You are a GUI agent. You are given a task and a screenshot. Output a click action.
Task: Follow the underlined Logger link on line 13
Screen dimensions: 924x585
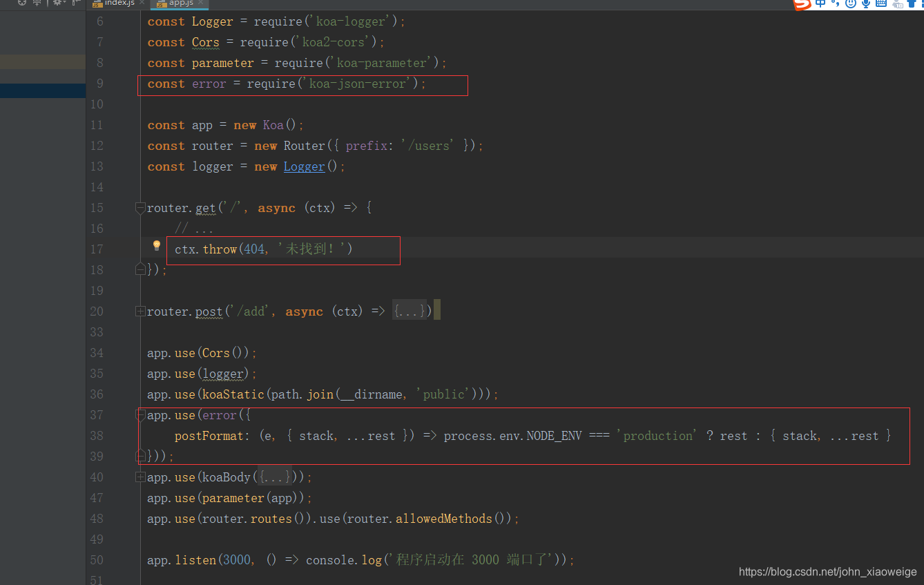click(304, 166)
